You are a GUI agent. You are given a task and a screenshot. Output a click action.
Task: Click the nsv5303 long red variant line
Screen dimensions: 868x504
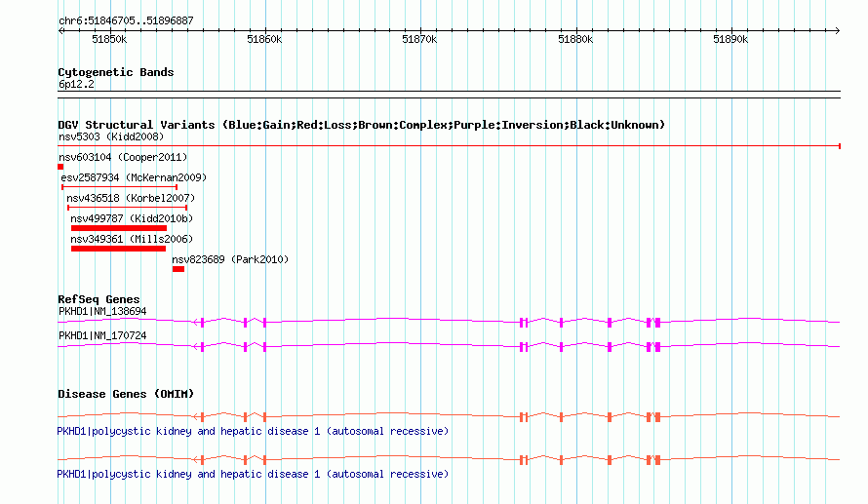coord(449,146)
